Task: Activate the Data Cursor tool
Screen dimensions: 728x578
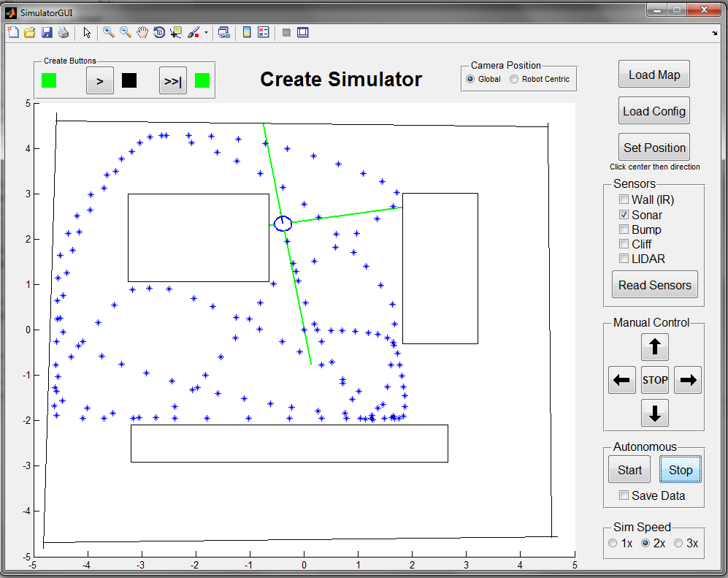Action: (175, 32)
